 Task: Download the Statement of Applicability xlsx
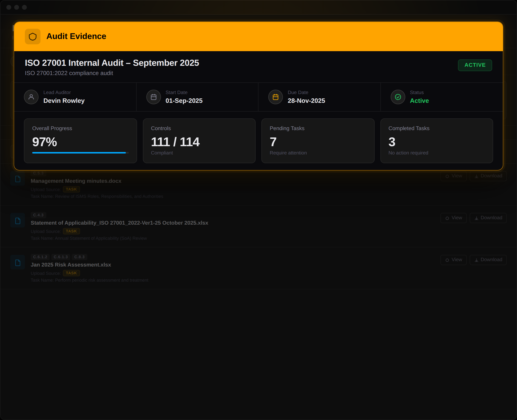coord(488,218)
